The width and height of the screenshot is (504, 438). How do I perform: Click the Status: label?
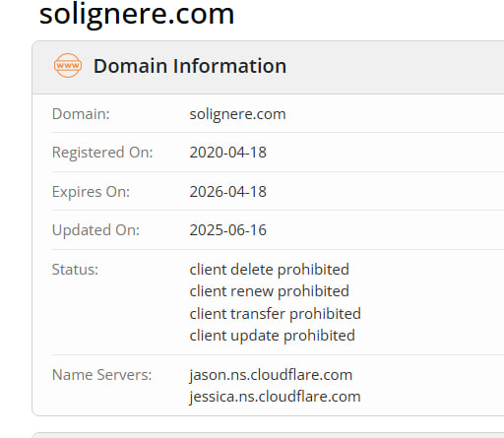pyautogui.click(x=75, y=270)
